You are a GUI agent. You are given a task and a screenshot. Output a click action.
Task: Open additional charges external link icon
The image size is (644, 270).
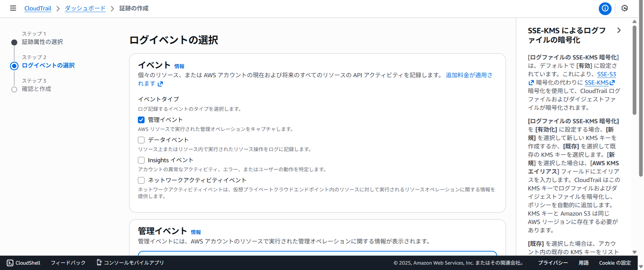(x=160, y=84)
